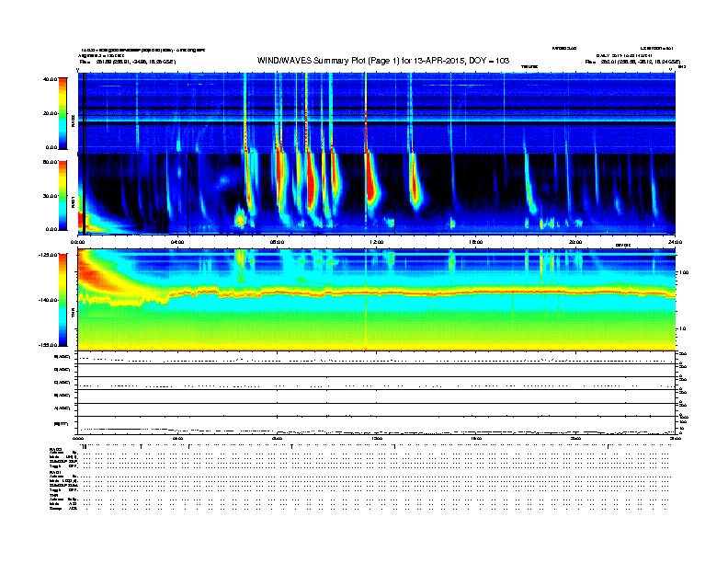Click the RAD1 vertical axis label
This screenshot has width=728, height=563.
pyautogui.click(x=73, y=201)
